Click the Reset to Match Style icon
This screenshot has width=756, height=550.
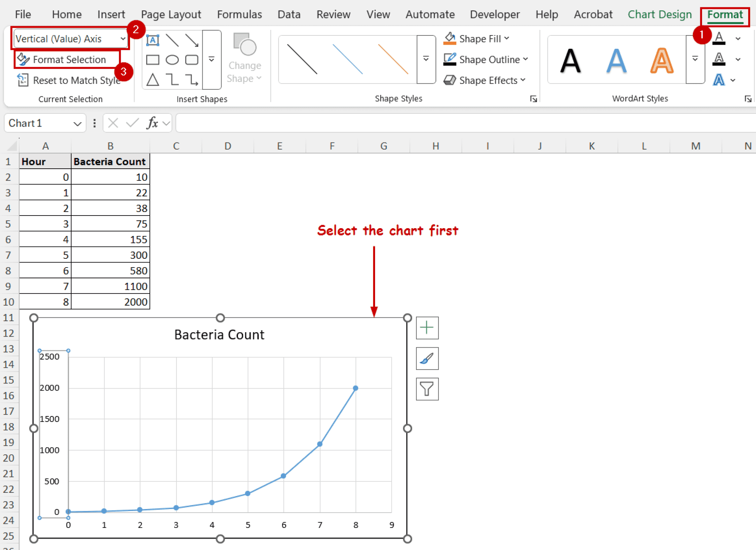[23, 80]
